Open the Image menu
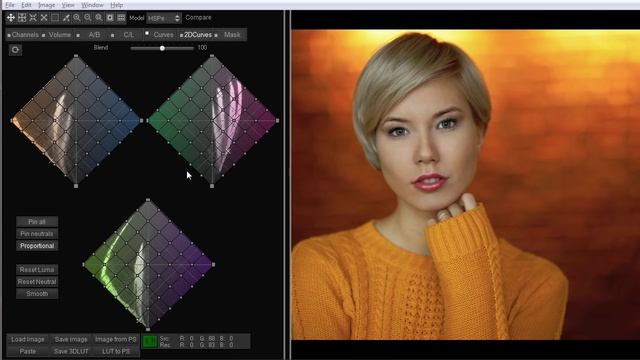 [47, 5]
